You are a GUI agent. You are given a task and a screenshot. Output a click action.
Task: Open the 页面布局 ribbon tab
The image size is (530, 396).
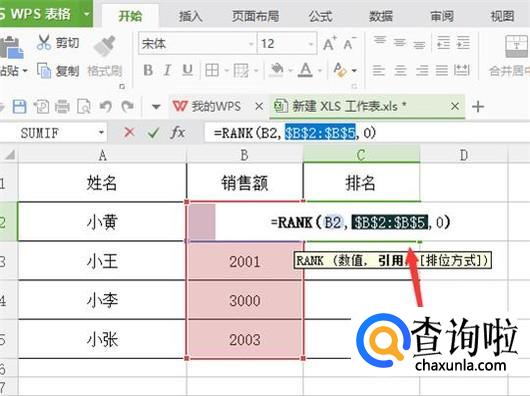pos(256,16)
